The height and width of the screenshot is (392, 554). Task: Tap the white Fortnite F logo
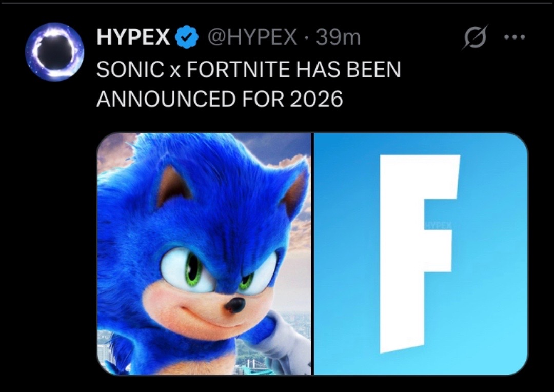[420, 253]
